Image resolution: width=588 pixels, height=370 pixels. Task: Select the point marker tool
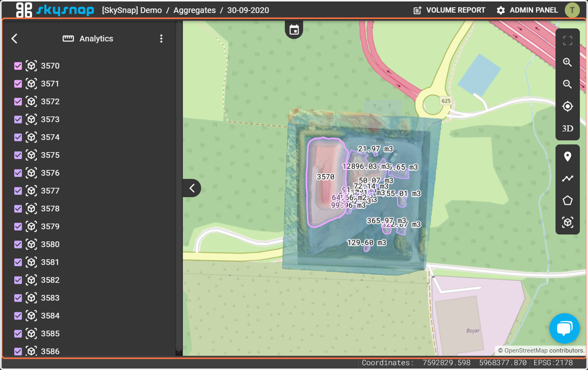(567, 157)
